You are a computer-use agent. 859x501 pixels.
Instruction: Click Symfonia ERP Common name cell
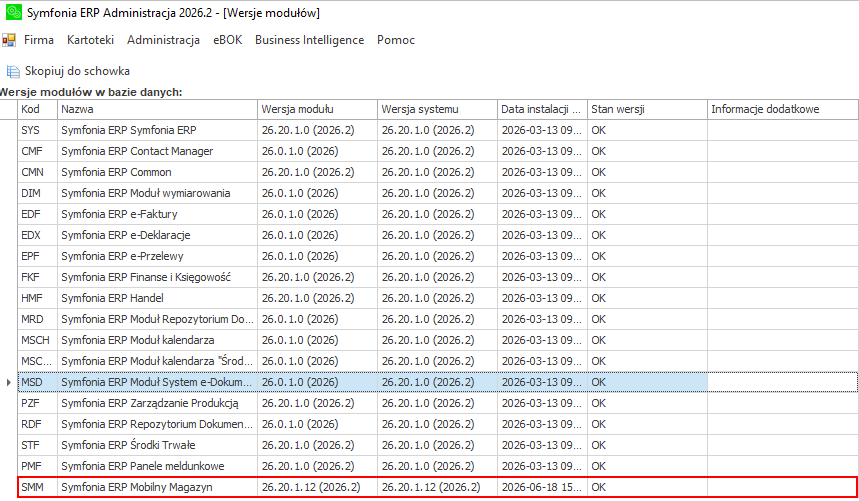[x=157, y=172]
